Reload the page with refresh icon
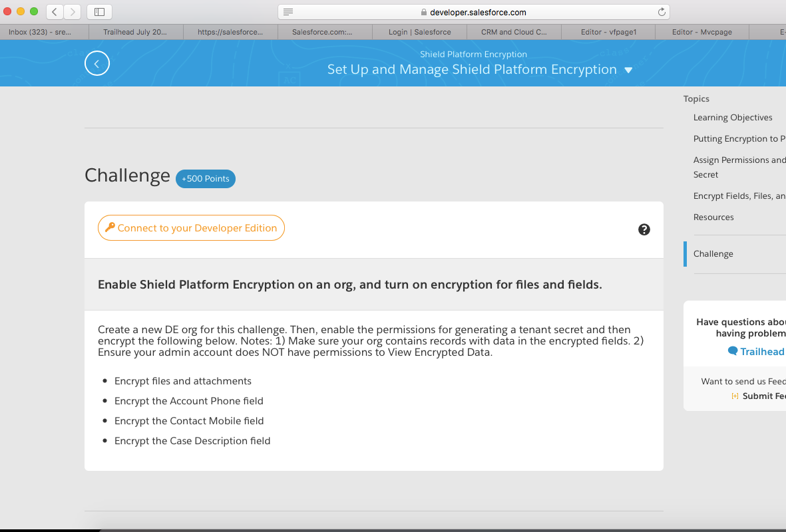This screenshot has height=532, width=786. [x=662, y=12]
